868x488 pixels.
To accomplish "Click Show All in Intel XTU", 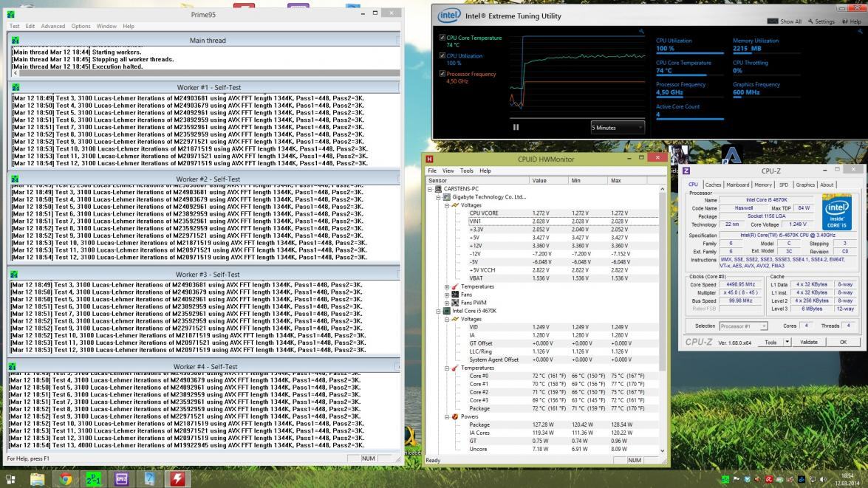I will [x=785, y=21].
